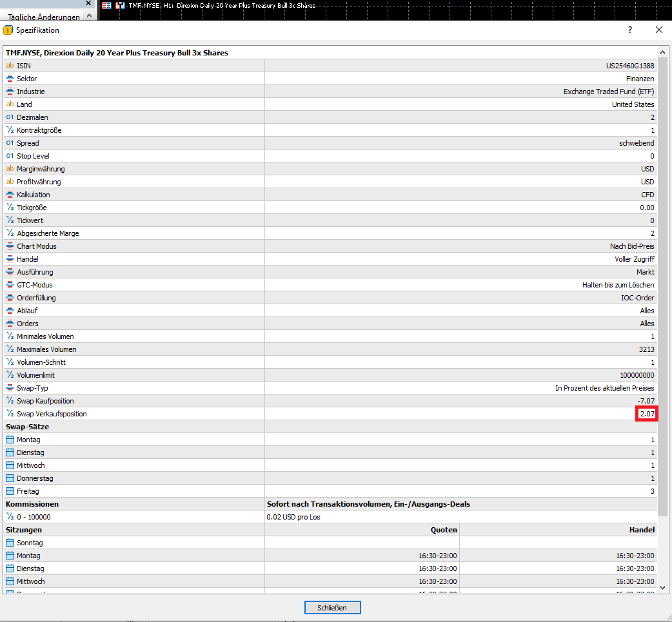Click the Industrie row icon

[10, 92]
